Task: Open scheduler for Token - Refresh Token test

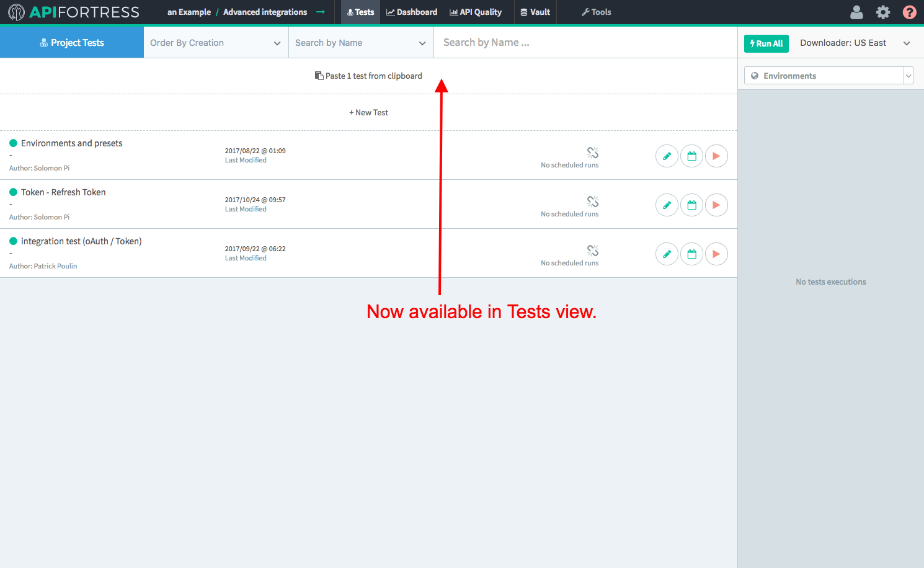Action: (691, 205)
